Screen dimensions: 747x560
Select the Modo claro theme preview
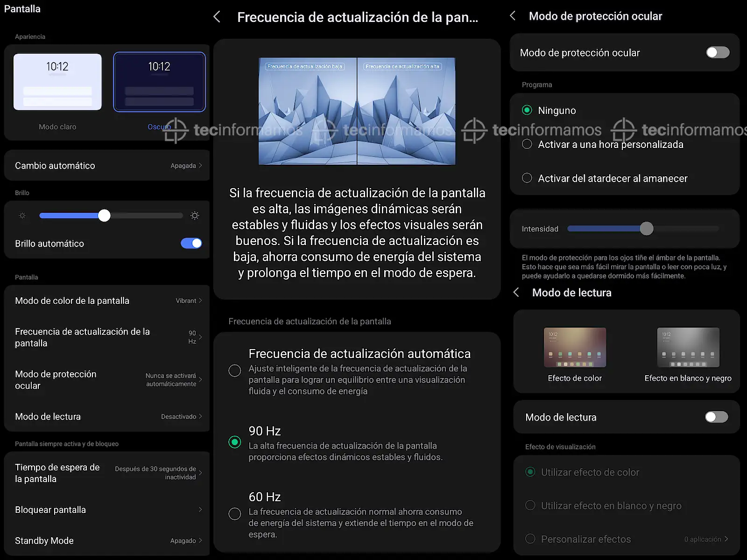[x=57, y=82]
